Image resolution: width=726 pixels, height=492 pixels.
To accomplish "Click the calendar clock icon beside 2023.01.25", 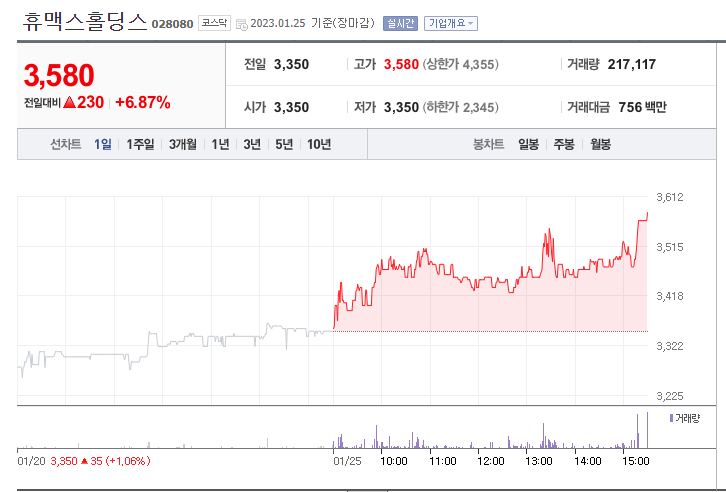I will pos(242,25).
